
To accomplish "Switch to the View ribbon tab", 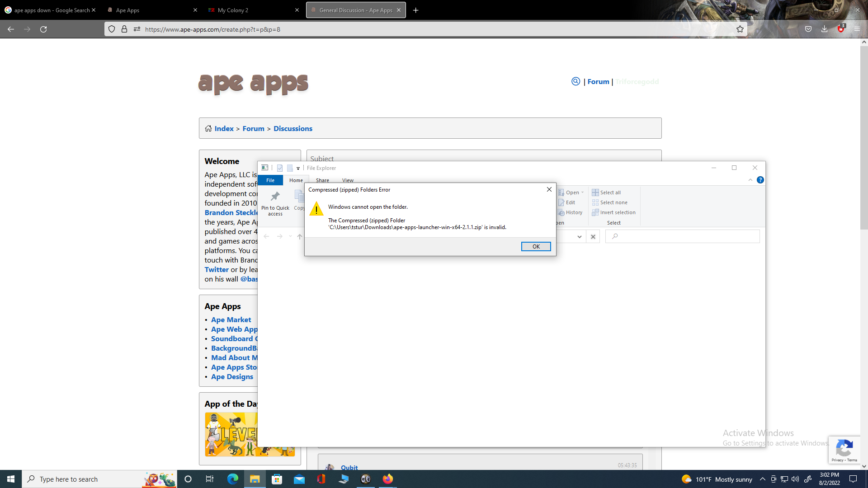I will 348,180.
